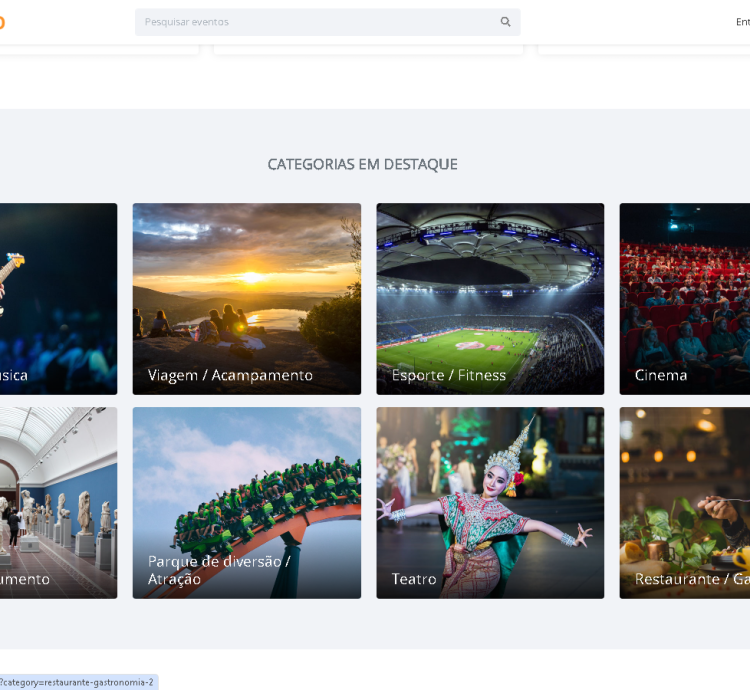The image size is (750, 690).
Task: Click the '...umento' museum category label
Action: (x=25, y=579)
